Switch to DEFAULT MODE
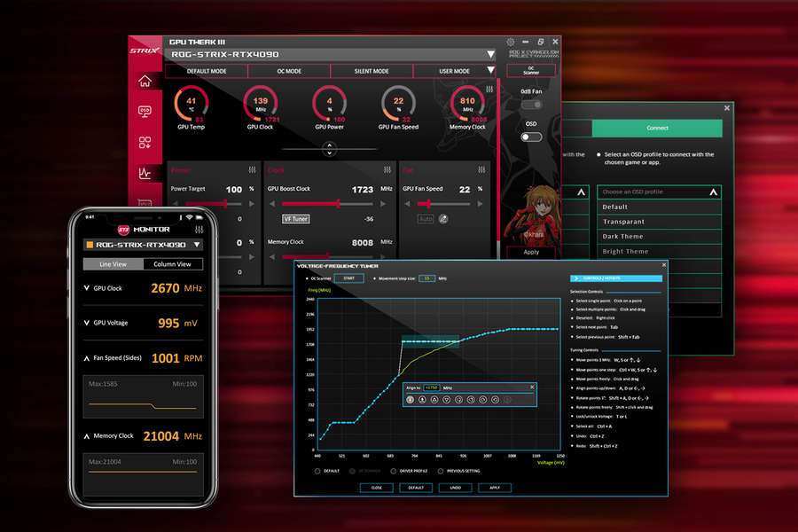 pos(206,71)
